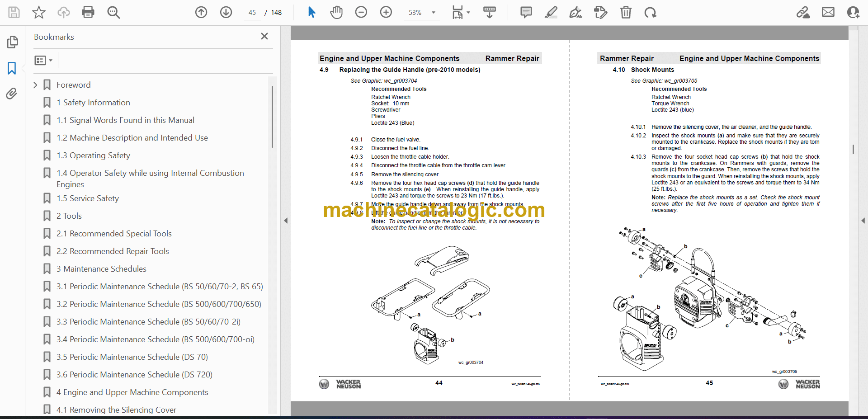Viewport: 868px width, 419px height.
Task: Click heading 4.9 Replacing the Guide Handle
Action: pos(400,70)
